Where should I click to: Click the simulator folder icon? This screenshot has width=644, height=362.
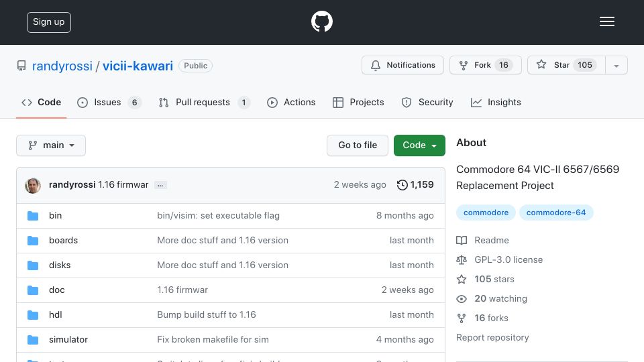pyautogui.click(x=33, y=340)
